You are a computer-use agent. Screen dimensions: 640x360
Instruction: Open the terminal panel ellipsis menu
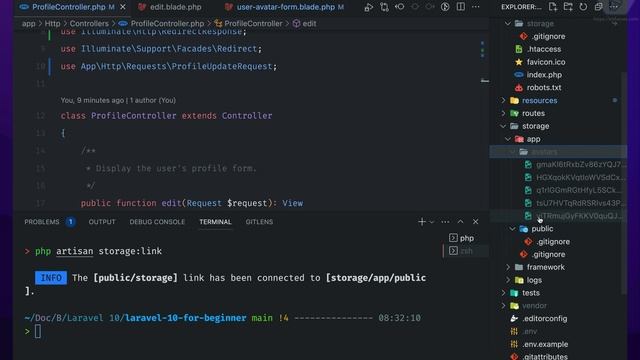pyautogui.click(x=445, y=222)
